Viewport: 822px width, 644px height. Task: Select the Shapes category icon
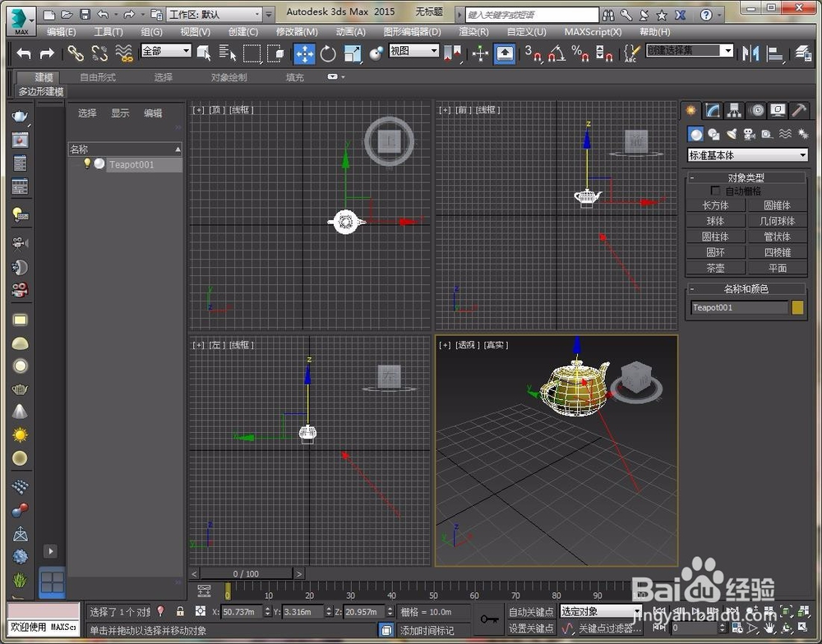pos(713,134)
